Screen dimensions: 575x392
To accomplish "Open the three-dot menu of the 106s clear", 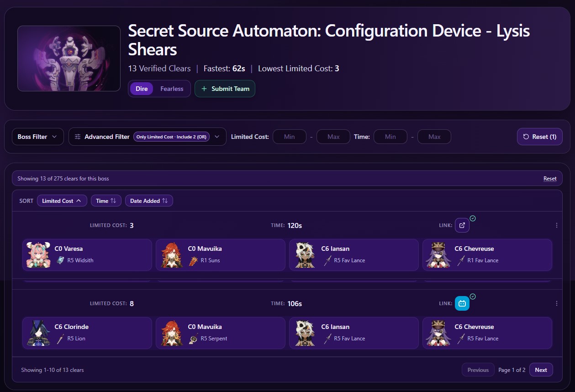I will pos(556,303).
